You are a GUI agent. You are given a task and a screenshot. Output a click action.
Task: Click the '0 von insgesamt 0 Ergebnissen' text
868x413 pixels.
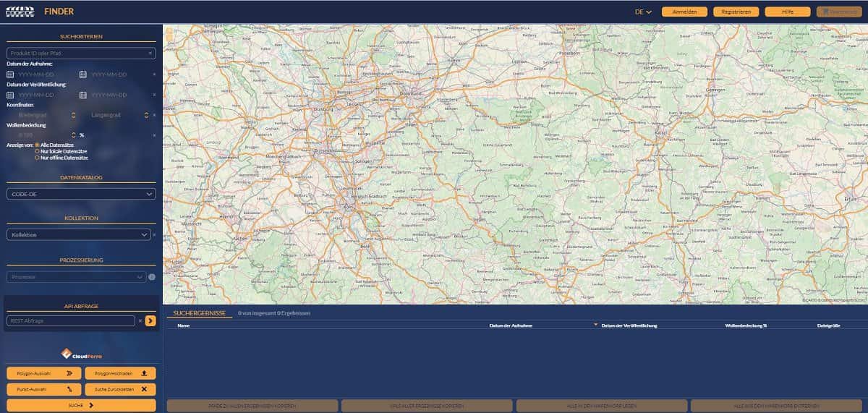click(x=274, y=313)
